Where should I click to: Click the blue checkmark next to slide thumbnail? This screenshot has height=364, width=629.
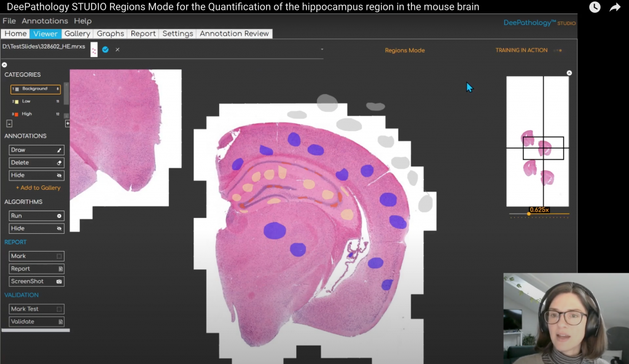106,49
